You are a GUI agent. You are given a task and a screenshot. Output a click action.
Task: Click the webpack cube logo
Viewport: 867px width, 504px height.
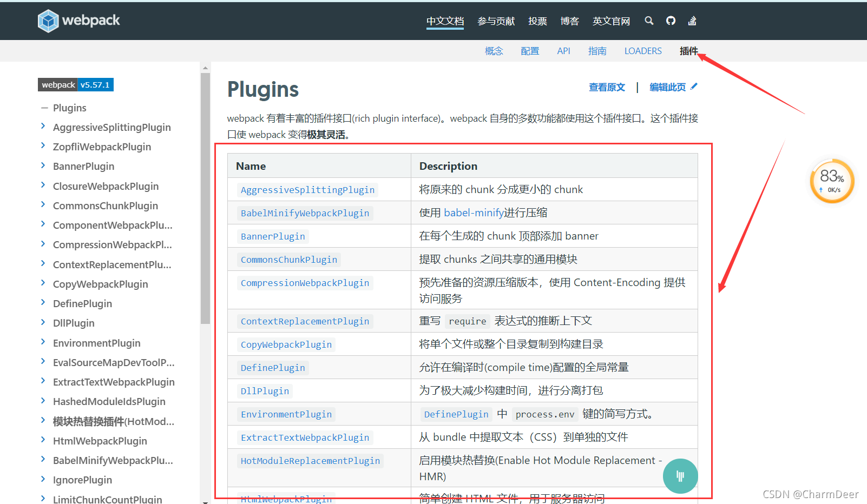[x=48, y=21]
